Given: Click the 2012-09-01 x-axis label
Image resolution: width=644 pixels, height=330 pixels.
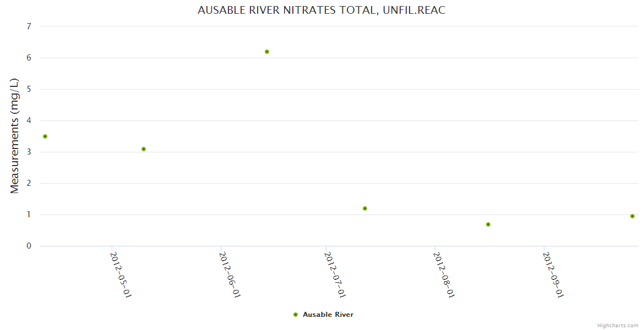Looking at the screenshot, I should tap(553, 275).
